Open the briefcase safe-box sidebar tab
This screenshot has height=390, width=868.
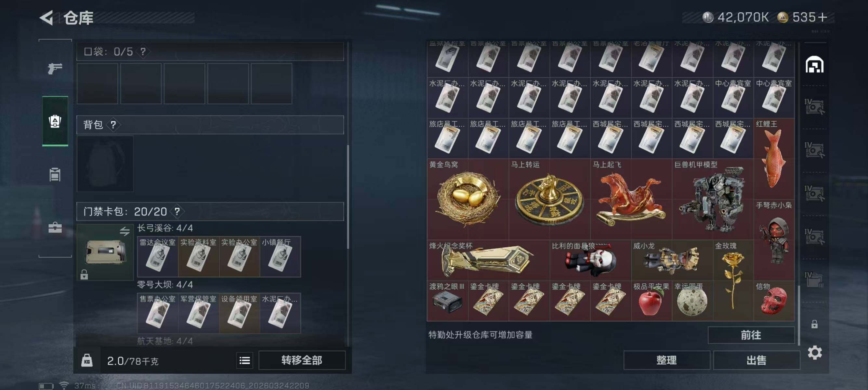pyautogui.click(x=55, y=228)
